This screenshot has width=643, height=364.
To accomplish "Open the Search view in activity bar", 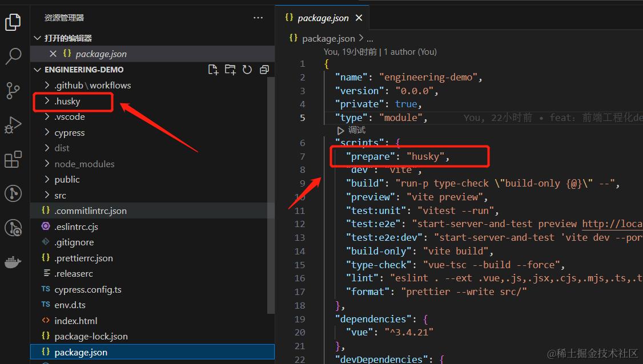I will coord(13,56).
